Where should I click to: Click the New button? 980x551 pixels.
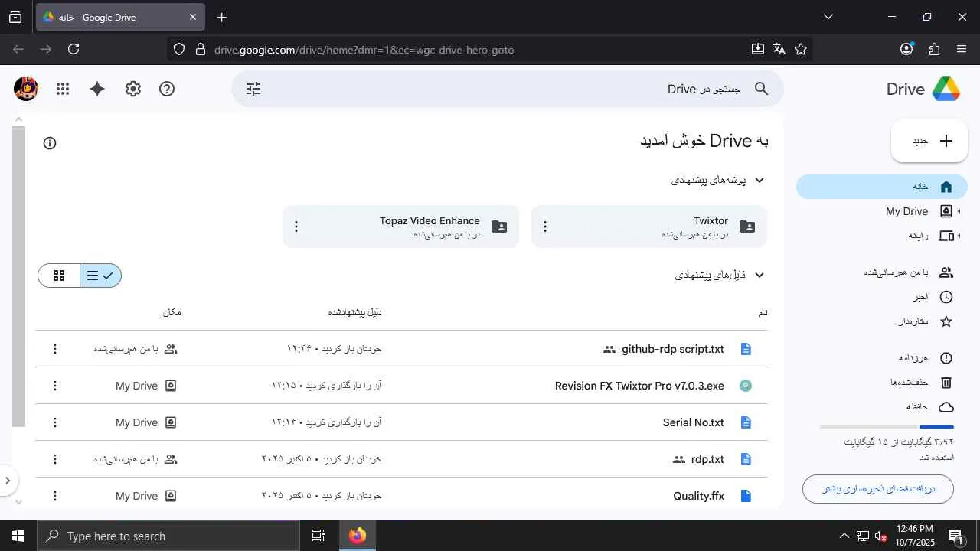point(929,141)
